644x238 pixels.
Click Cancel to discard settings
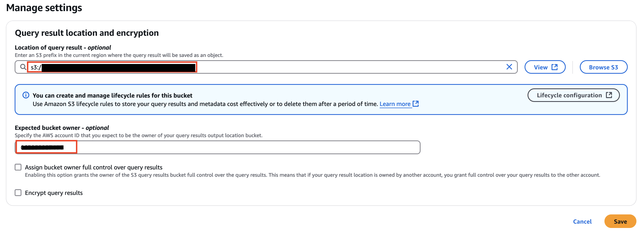pyautogui.click(x=582, y=221)
